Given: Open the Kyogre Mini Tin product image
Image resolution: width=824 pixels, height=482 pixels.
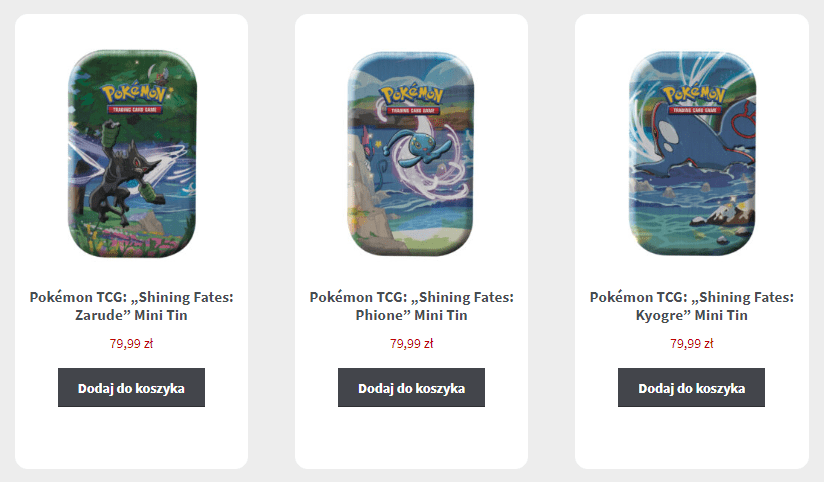Looking at the screenshot, I should pyautogui.click(x=692, y=153).
